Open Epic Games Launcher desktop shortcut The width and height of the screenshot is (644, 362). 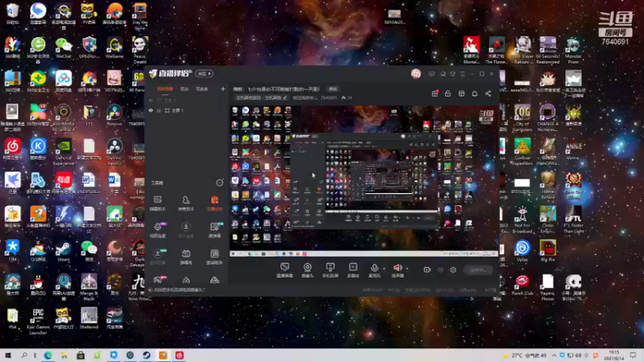click(x=38, y=322)
